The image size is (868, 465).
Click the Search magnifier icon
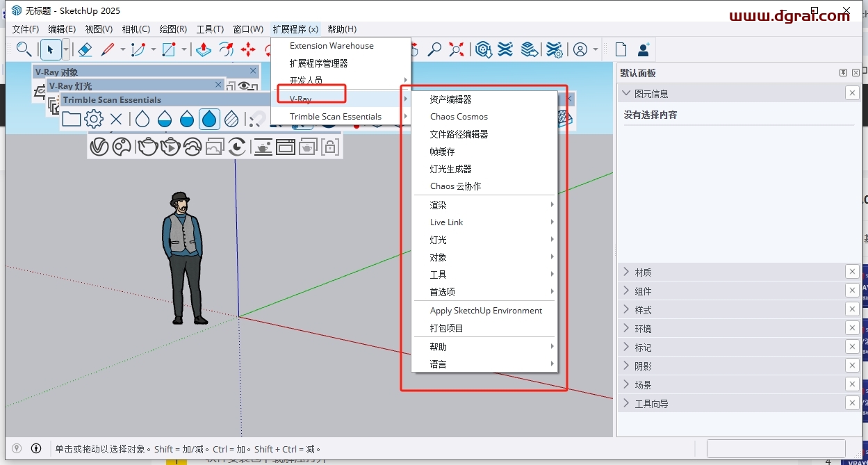point(24,49)
